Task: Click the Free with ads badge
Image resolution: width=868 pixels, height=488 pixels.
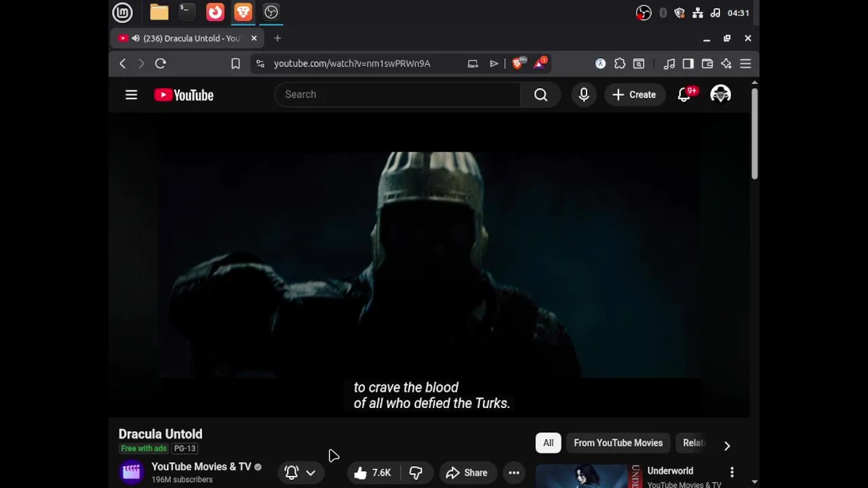Action: click(144, 449)
